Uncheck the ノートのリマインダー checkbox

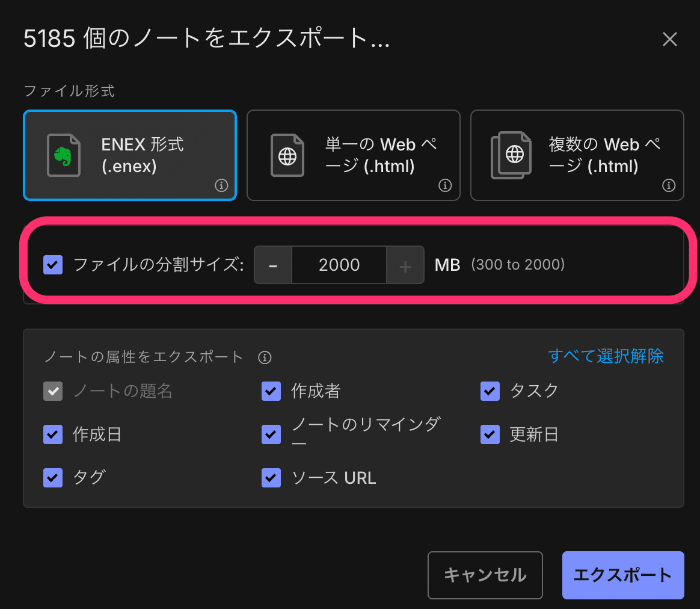(271, 434)
